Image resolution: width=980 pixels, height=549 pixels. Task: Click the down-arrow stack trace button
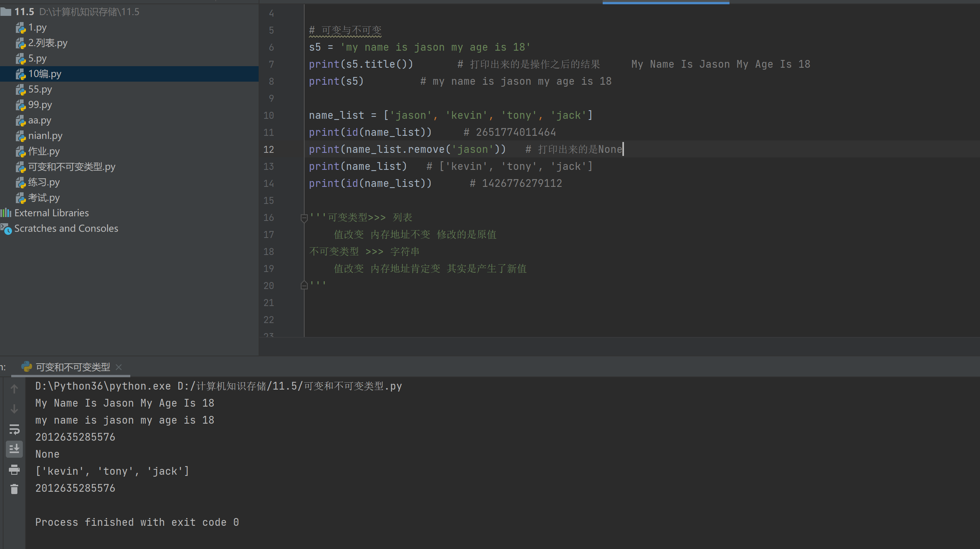click(14, 409)
